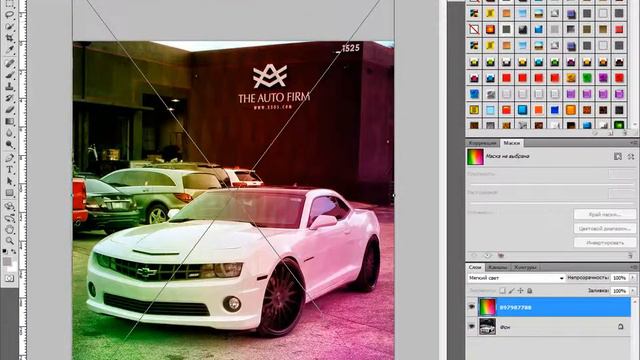
Task: Select the Hand tool
Action: (x=9, y=229)
